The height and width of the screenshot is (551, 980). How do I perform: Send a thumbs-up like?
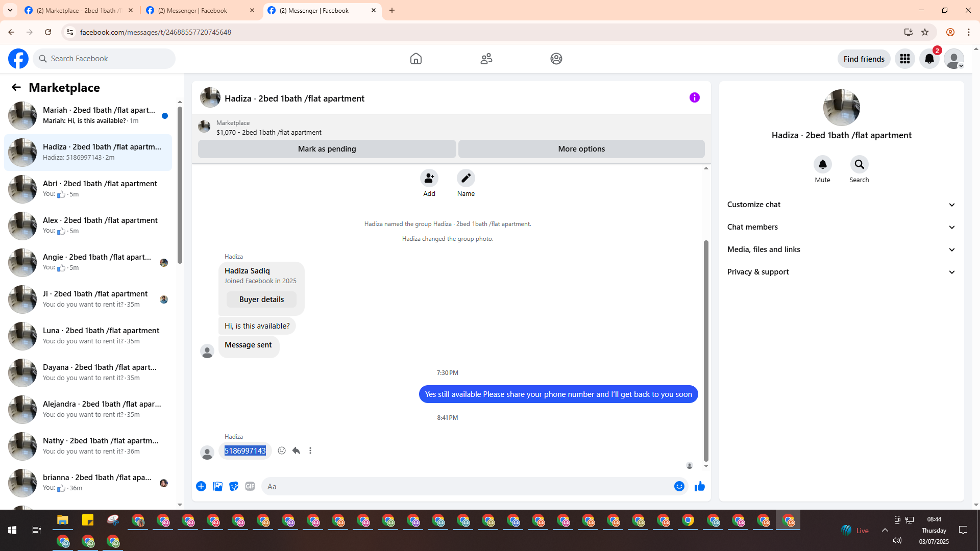coord(699,486)
